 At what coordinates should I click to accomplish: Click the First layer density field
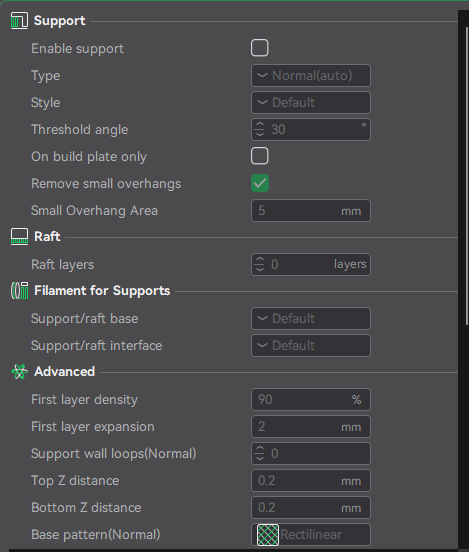[311, 400]
